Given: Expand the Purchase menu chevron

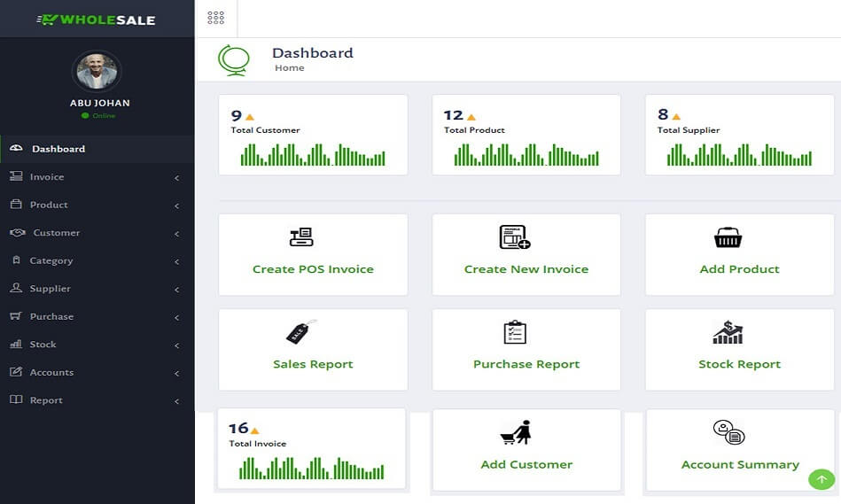Looking at the screenshot, I should 177,317.
